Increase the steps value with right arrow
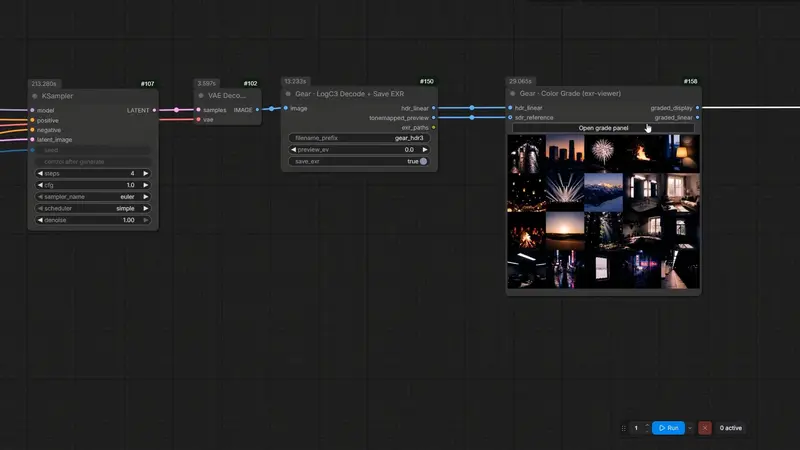This screenshot has height=450, width=800. point(146,173)
